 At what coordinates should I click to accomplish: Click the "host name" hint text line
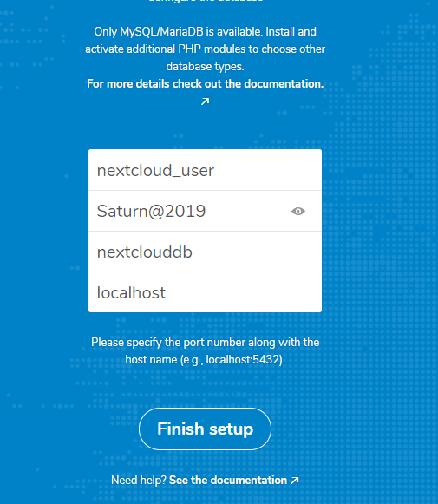(x=205, y=360)
